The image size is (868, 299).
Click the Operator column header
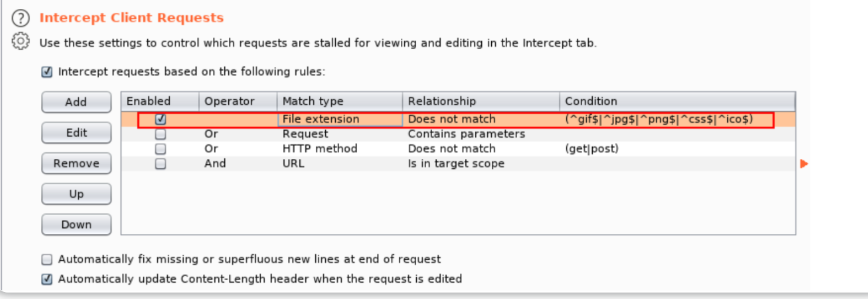(229, 101)
